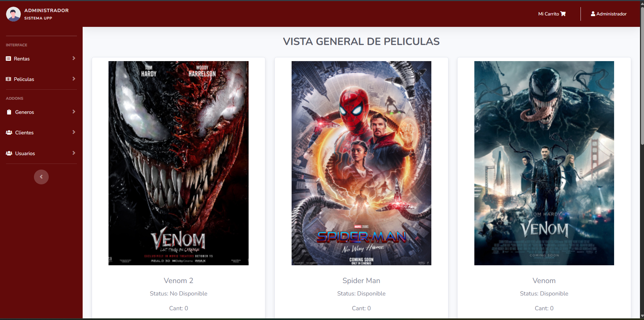Click ADMINISTRADOR SISTEMA UPP brand link
This screenshot has height=320, width=644.
37,14
